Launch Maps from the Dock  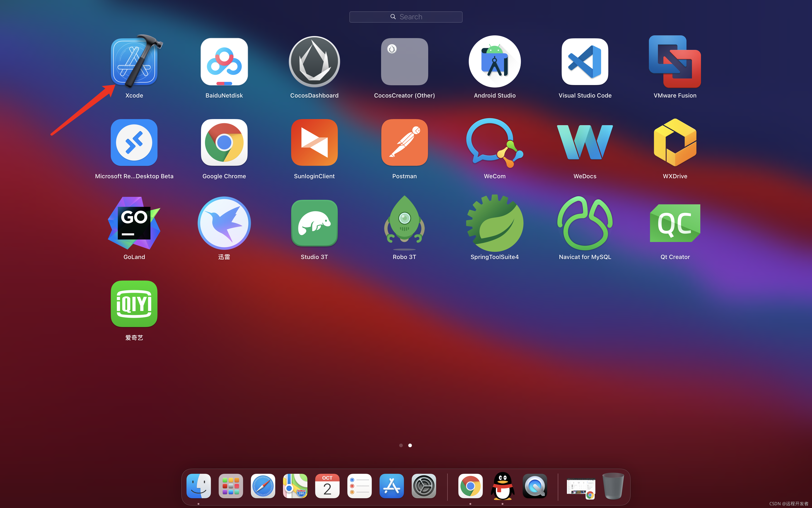tap(295, 486)
